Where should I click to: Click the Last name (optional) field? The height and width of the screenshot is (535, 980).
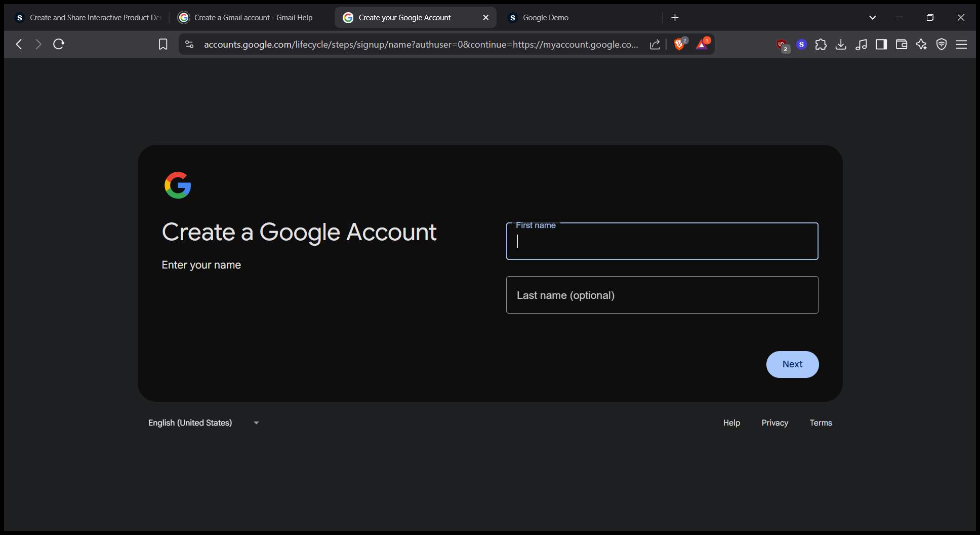click(662, 295)
